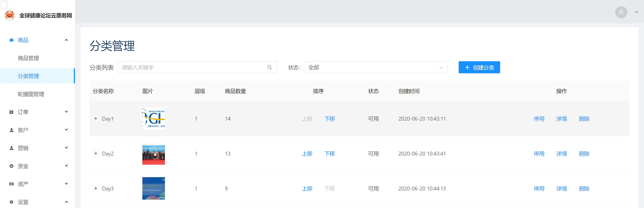The image size is (644, 208).
Task: Click the crab logo icon
Action: (10, 15)
